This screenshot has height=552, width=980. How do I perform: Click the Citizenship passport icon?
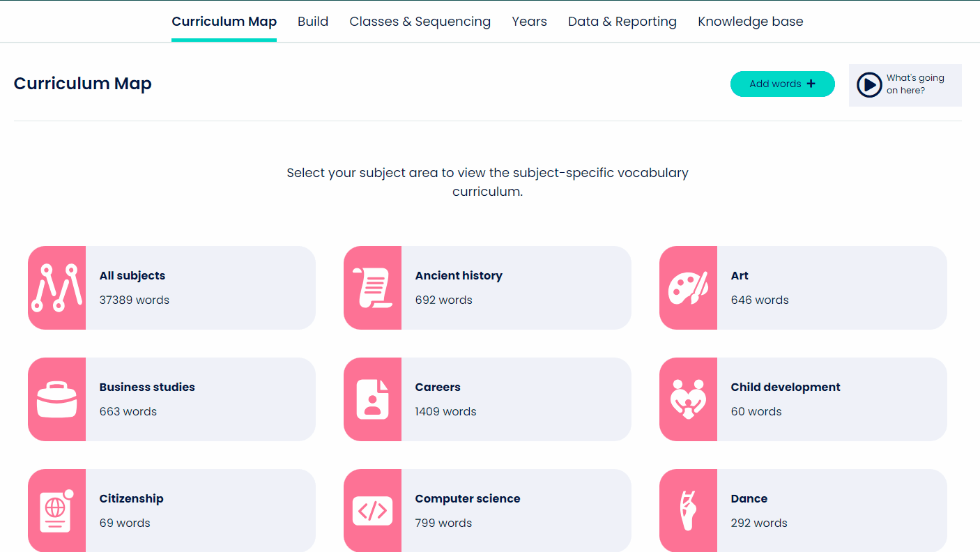point(56,511)
